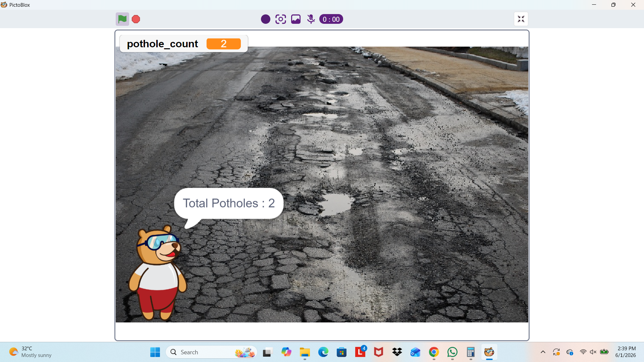Open the red L app with badge

coord(360,352)
